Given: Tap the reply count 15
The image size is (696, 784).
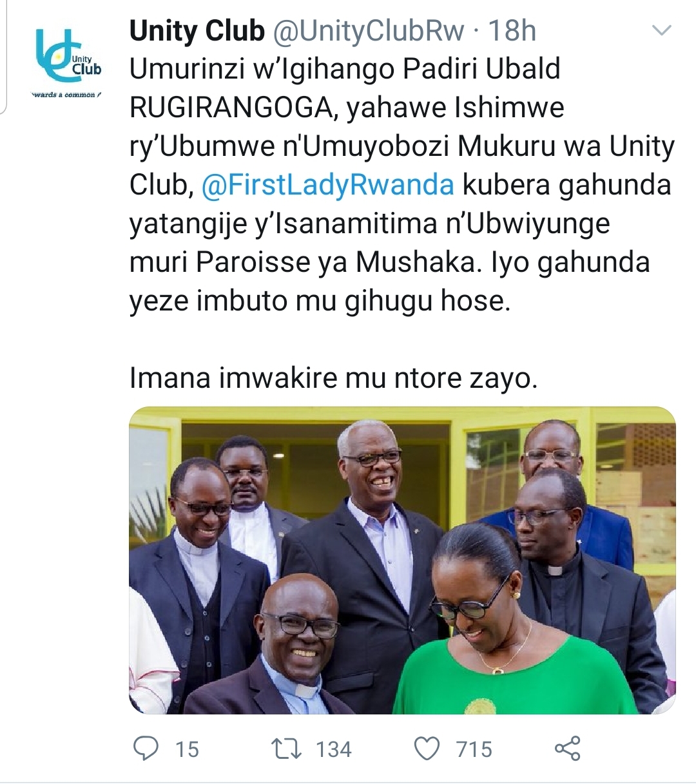Looking at the screenshot, I should point(187,749).
